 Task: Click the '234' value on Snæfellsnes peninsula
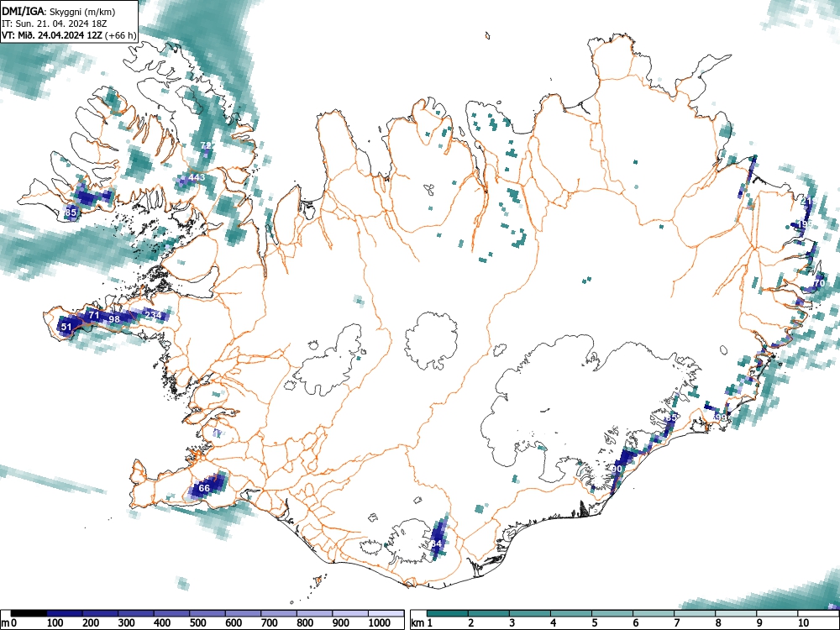[x=153, y=315]
